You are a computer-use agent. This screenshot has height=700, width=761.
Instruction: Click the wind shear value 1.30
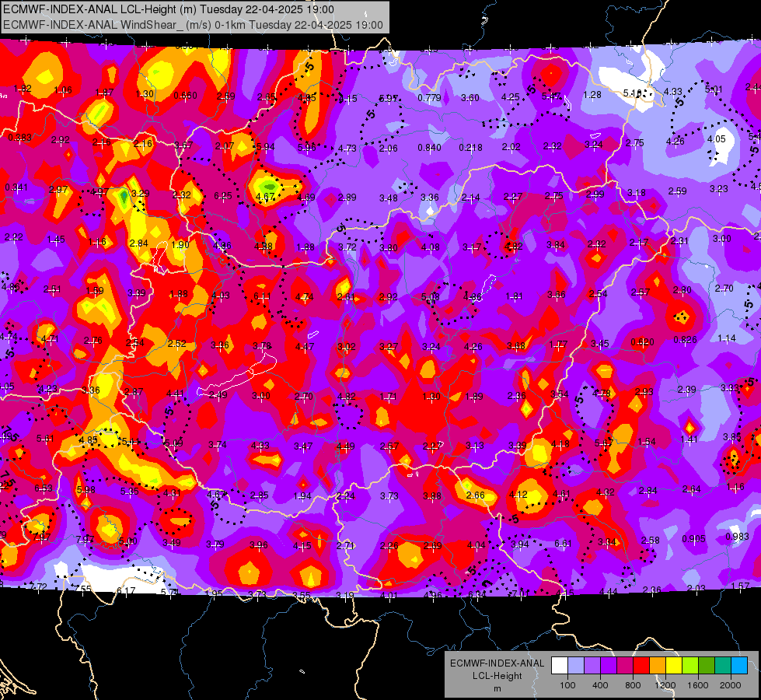point(145,94)
